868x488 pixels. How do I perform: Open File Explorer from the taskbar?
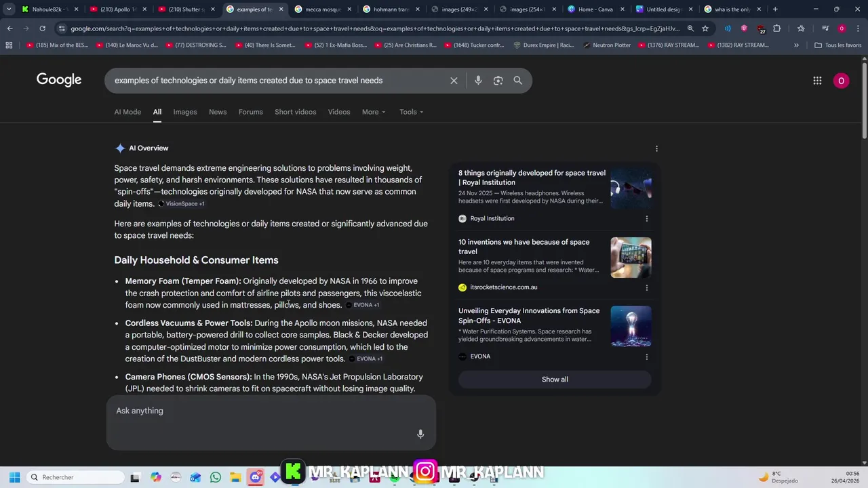pos(235,477)
